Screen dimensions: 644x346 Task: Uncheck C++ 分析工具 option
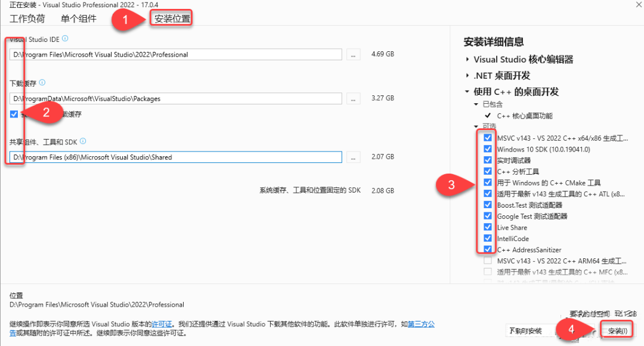click(488, 171)
